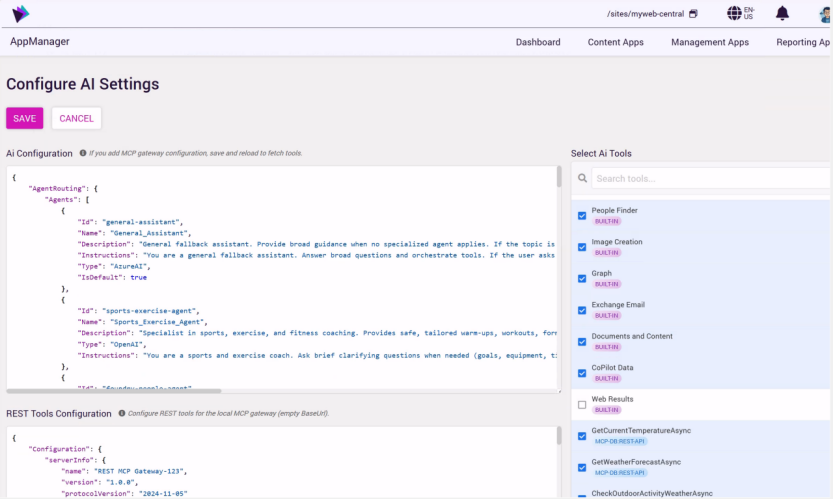This screenshot has height=500, width=833.
Task: Click info icon next to Ai Configuration
Action: (83, 153)
